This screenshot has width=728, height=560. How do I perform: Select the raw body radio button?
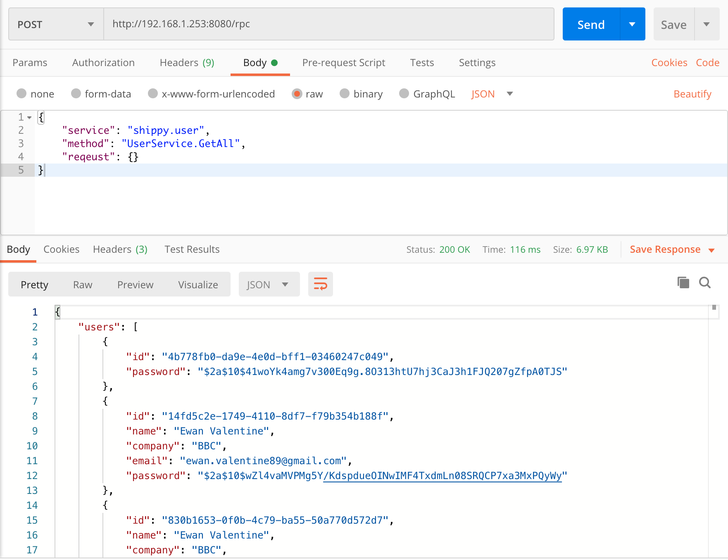297,94
